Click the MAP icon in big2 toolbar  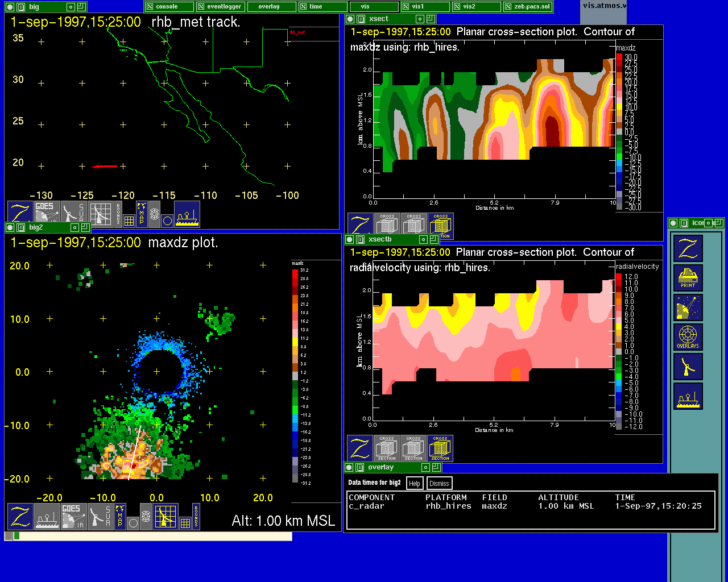click(120, 517)
